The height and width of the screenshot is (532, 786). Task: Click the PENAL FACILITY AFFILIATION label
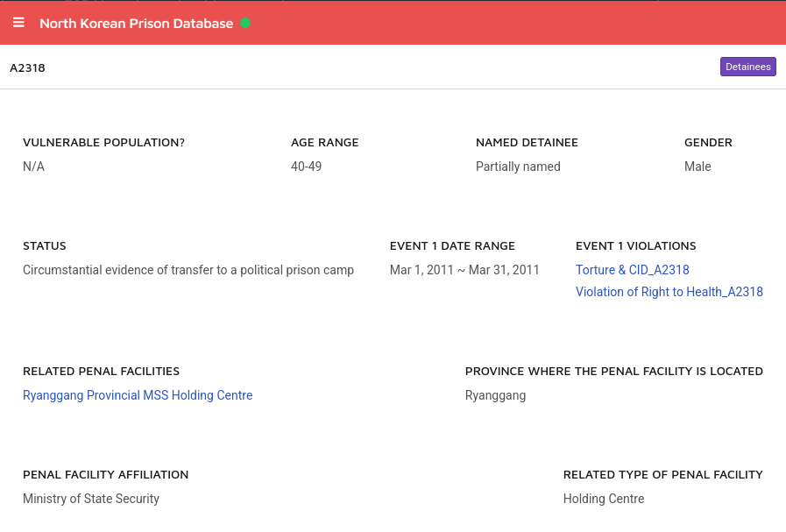click(x=106, y=474)
